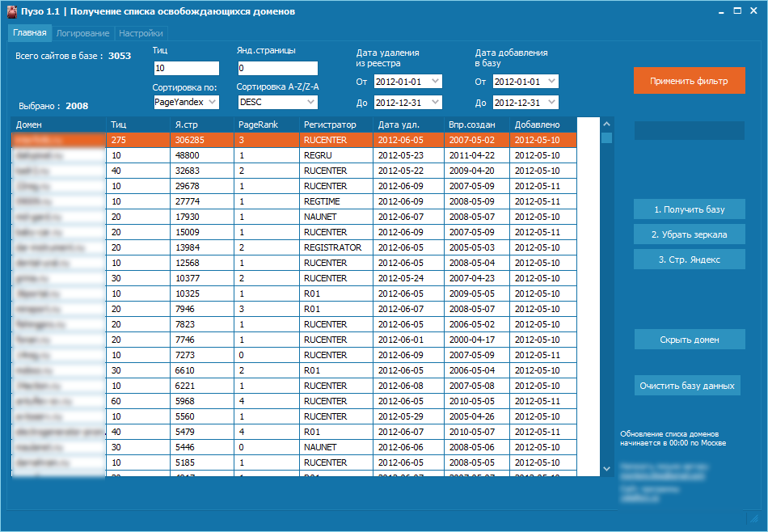768x532 pixels.
Task: Click the 3. Стр. Яндекс button
Action: click(x=689, y=260)
